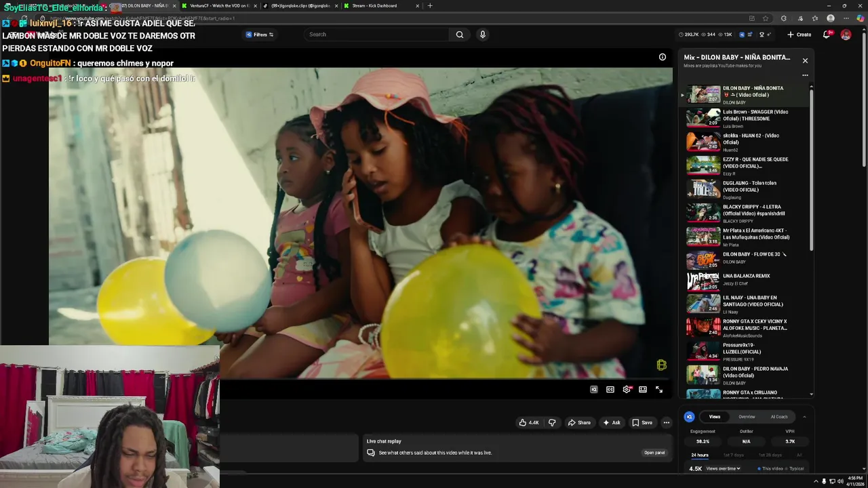Open more actions ellipsis beside Save
Screen dimensions: 868x488
click(x=667, y=422)
